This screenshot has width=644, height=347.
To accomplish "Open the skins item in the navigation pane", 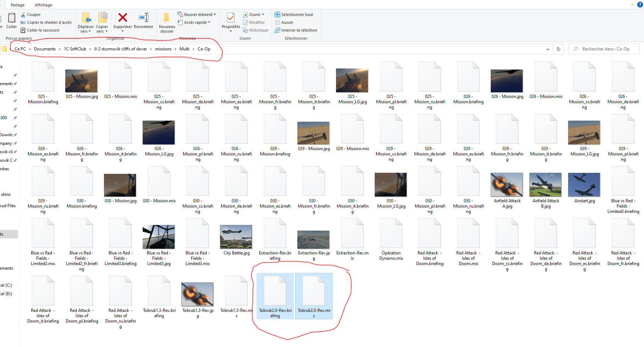I will pos(6,194).
